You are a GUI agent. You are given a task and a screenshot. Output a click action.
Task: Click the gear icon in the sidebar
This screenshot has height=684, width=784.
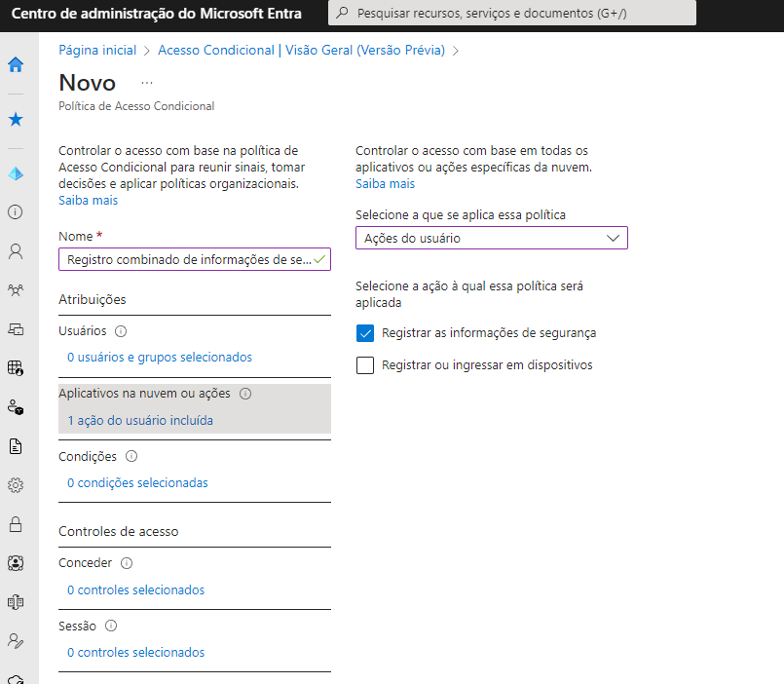point(16,485)
